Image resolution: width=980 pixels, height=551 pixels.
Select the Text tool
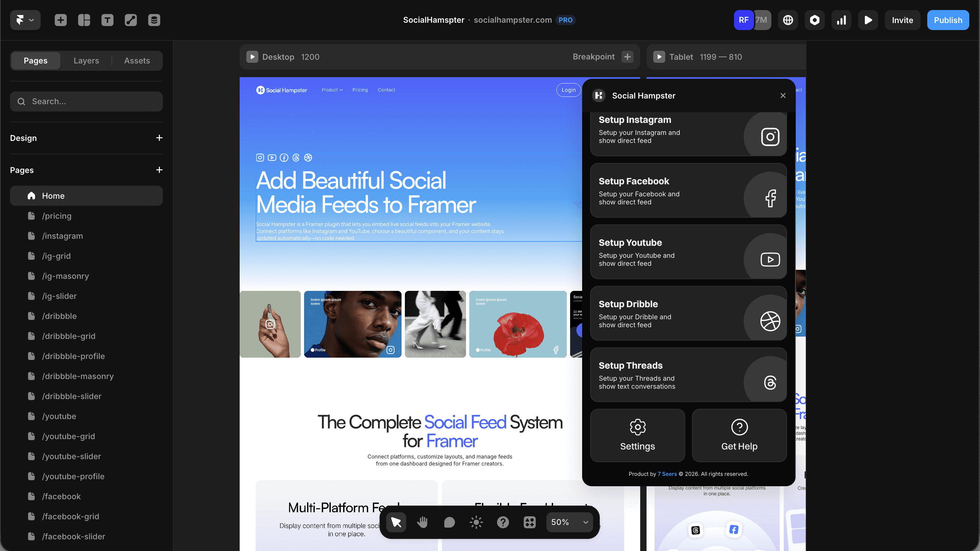point(108,20)
